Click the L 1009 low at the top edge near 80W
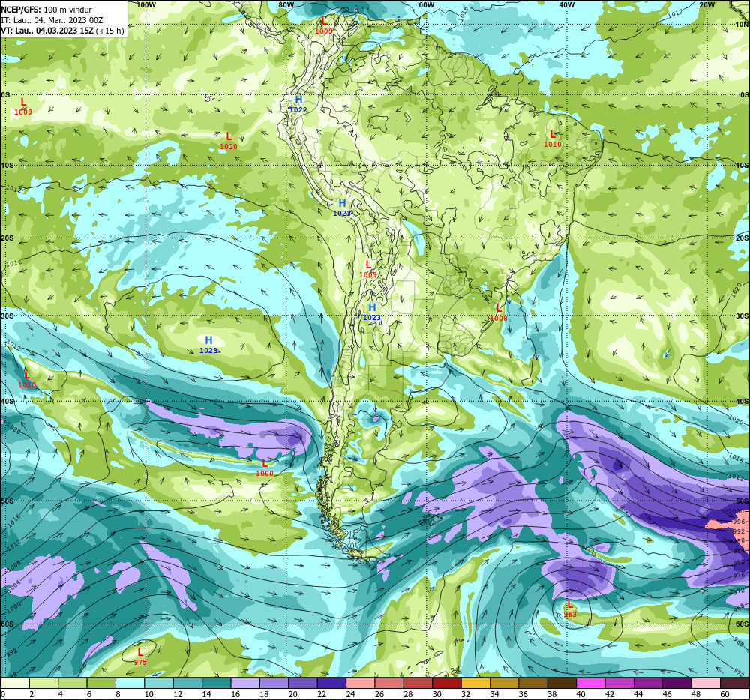750x700 pixels. coord(324,25)
